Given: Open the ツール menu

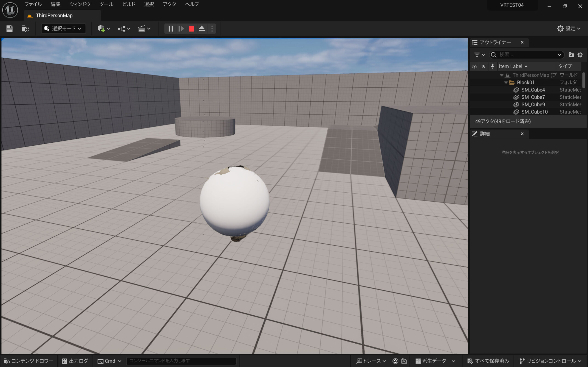Looking at the screenshot, I should pyautogui.click(x=106, y=4).
